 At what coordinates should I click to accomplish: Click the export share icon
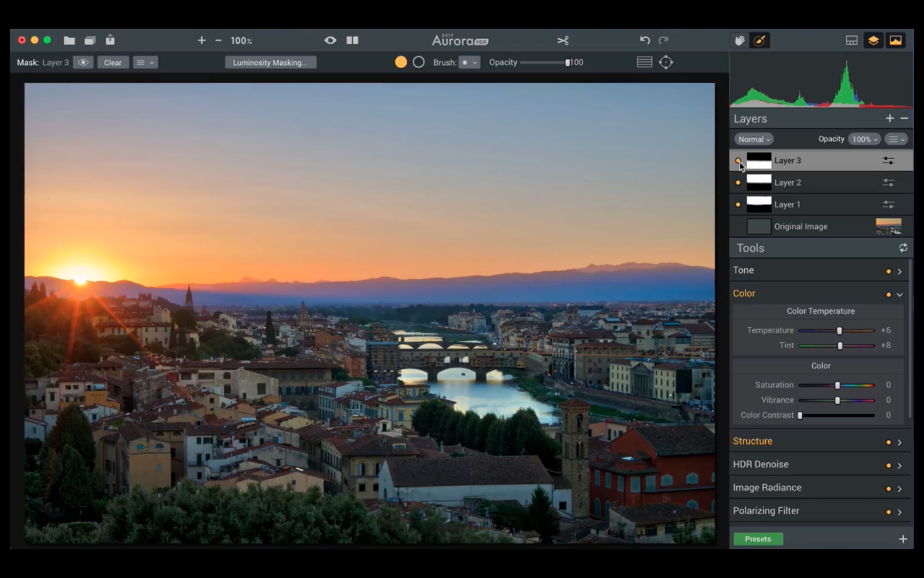pyautogui.click(x=110, y=40)
